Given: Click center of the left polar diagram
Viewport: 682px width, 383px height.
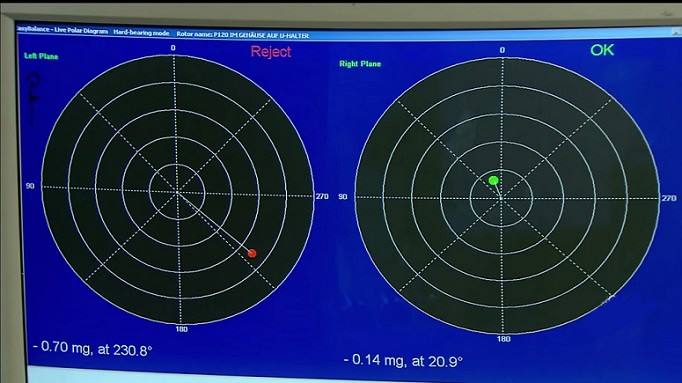Looking at the screenshot, I should 177,191.
